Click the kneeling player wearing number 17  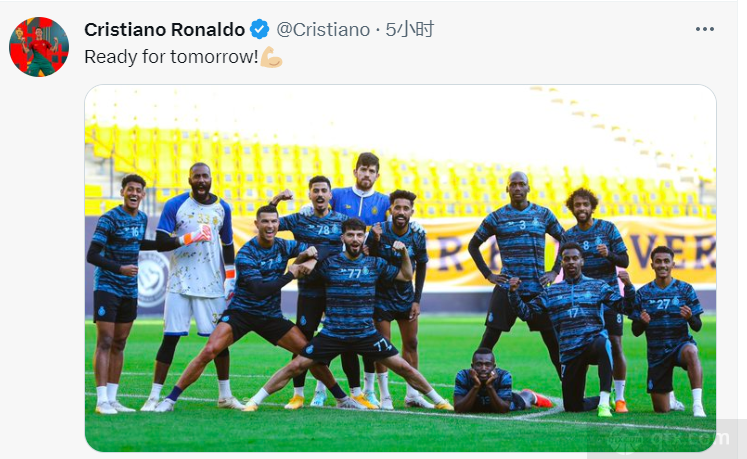click(574, 329)
